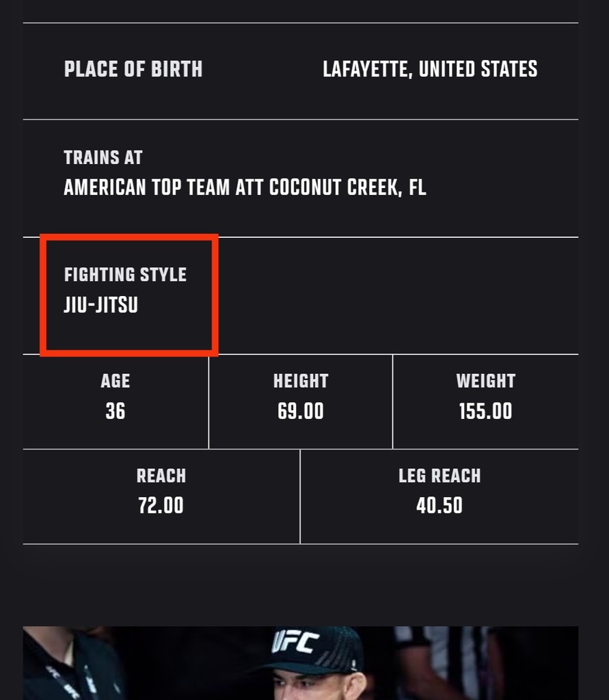Image resolution: width=609 pixels, height=700 pixels.
Task: Select the age value 36
Action: (116, 411)
